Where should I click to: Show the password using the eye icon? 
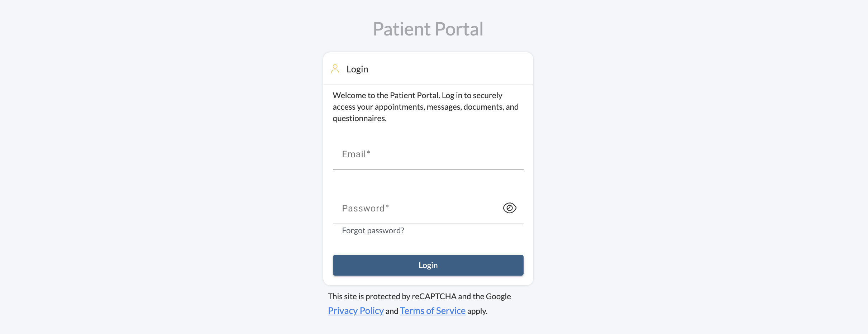(x=509, y=208)
